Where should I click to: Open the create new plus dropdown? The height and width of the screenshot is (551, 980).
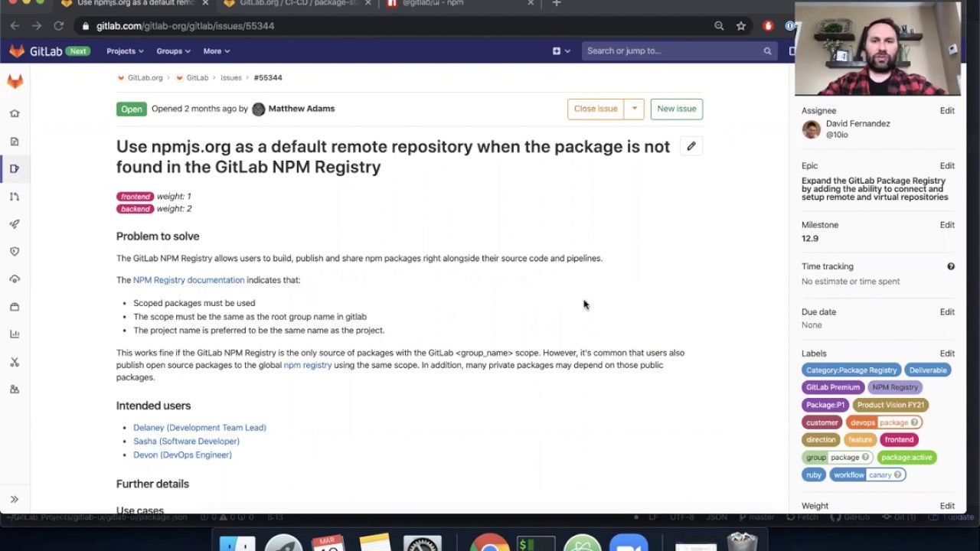point(561,51)
